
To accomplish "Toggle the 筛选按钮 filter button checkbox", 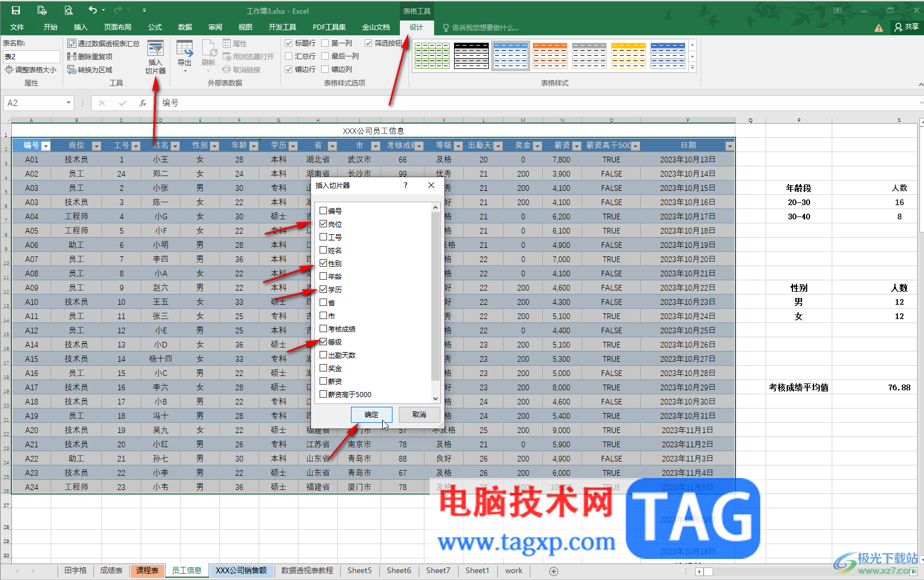I will click(x=369, y=43).
